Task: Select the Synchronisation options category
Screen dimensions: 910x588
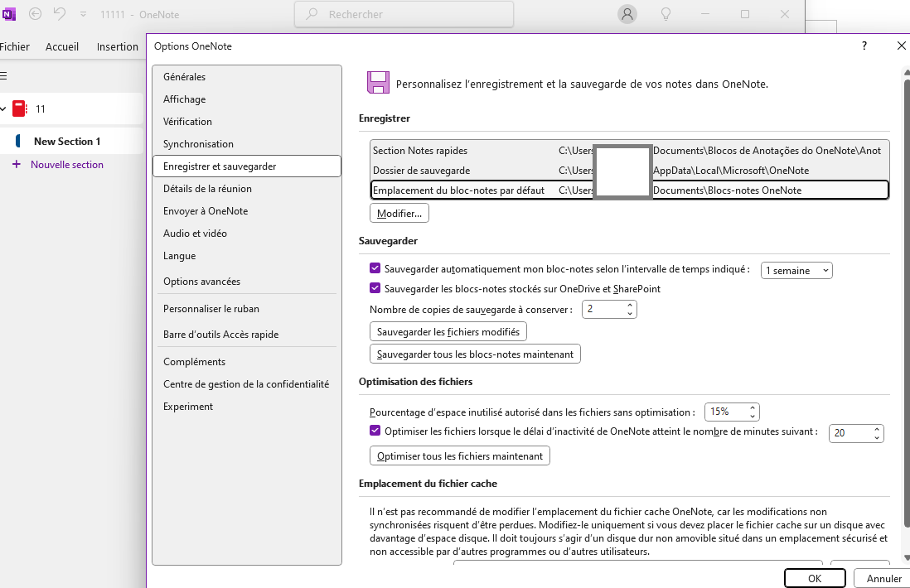Action: 247,144
